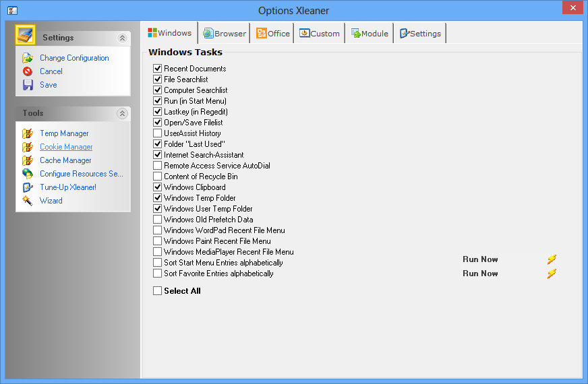Uncheck Run (in Start Menu)
Screen dimensions: 588x384
pos(158,101)
